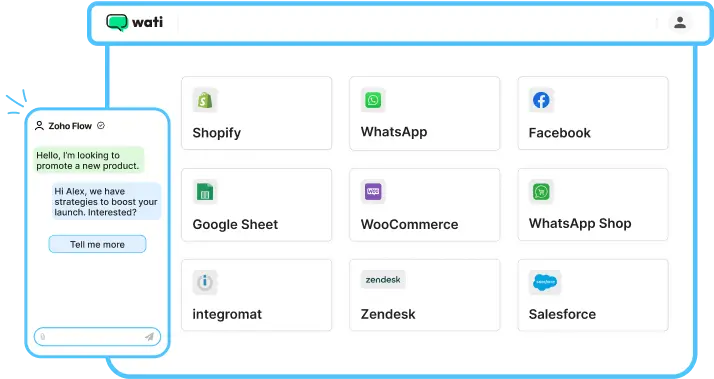Click the send paper-plane icon
Image resolution: width=714 pixels, height=379 pixels.
149,337
